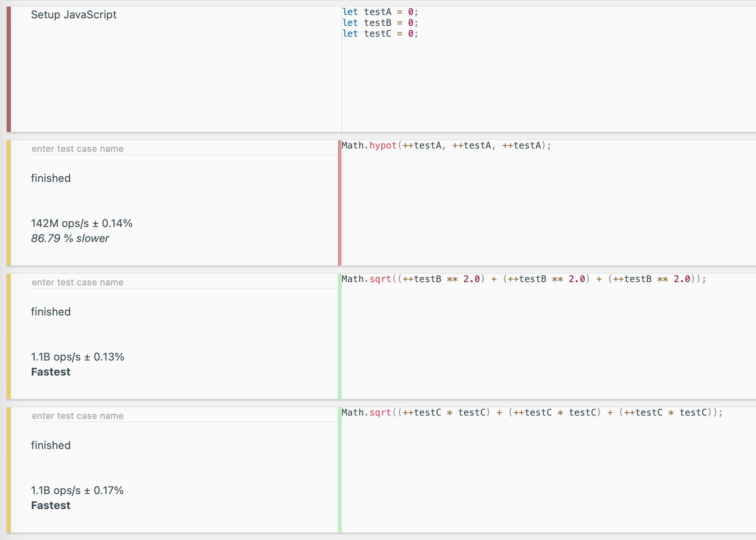756x540 pixels.
Task: Select the name field for the testC case
Action: click(x=184, y=416)
